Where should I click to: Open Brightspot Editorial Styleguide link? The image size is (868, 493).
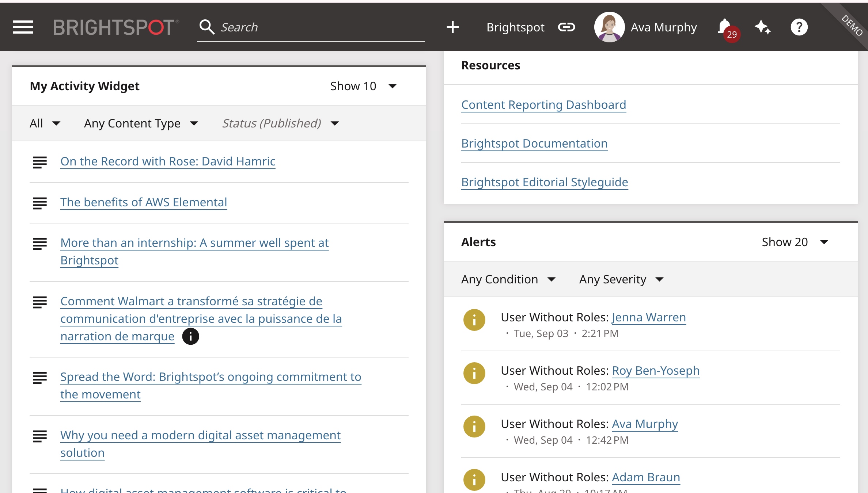545,182
